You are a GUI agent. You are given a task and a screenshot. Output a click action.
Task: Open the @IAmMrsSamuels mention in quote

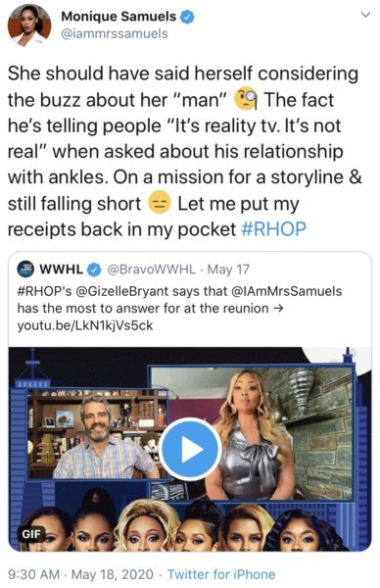[x=287, y=291]
